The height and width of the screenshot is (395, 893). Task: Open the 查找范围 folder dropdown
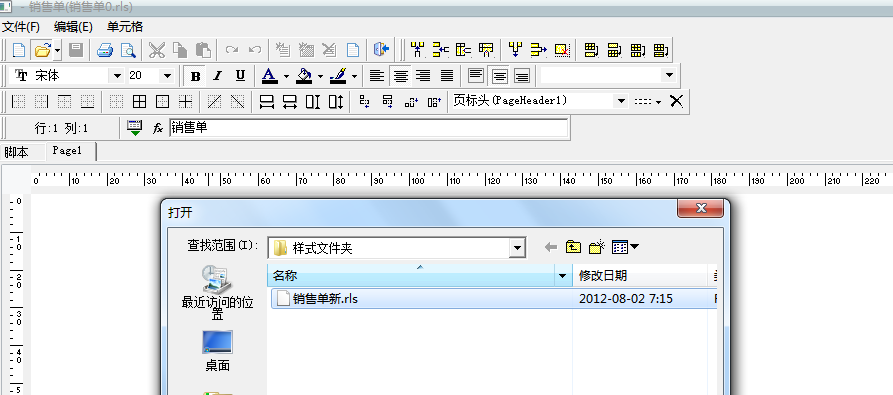click(x=517, y=248)
